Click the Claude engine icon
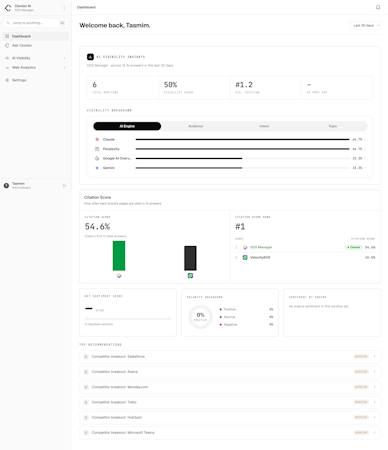 [x=97, y=139]
